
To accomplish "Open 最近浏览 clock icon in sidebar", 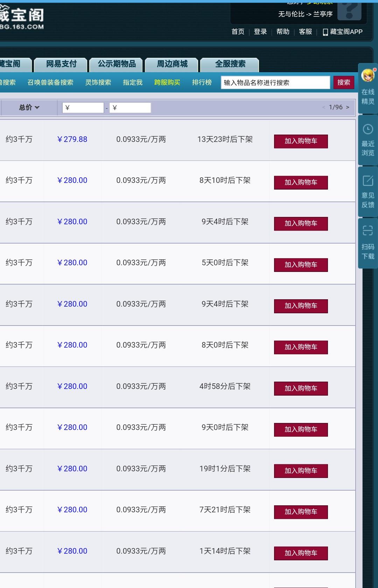I will (368, 129).
